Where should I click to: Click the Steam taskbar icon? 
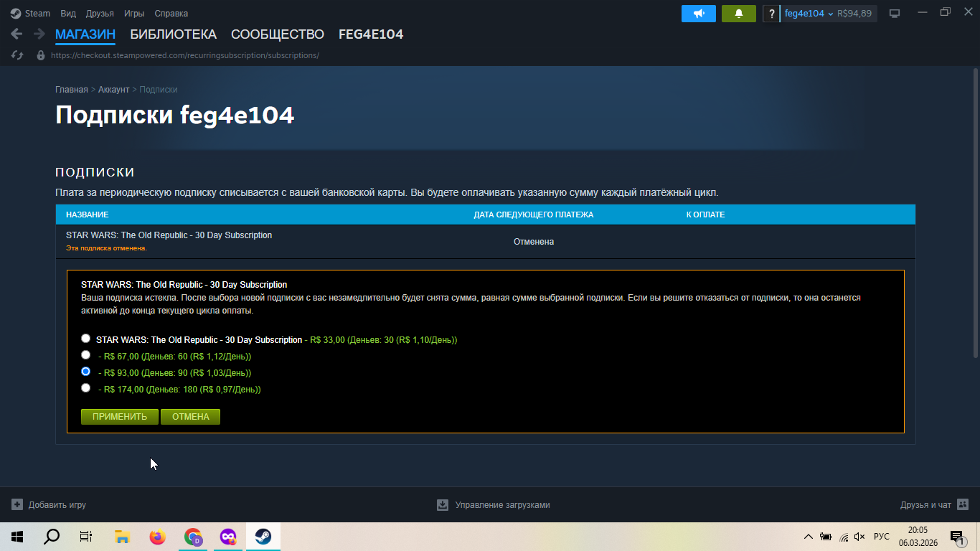[x=263, y=537]
